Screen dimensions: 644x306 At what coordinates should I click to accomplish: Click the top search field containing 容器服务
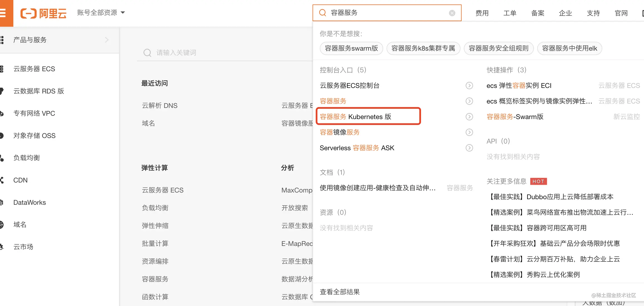pos(387,13)
